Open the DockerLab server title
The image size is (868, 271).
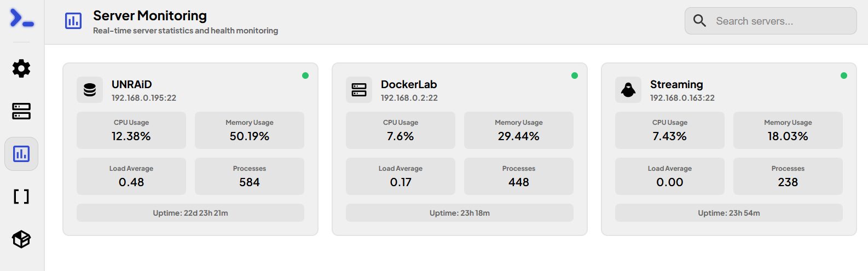coord(409,84)
